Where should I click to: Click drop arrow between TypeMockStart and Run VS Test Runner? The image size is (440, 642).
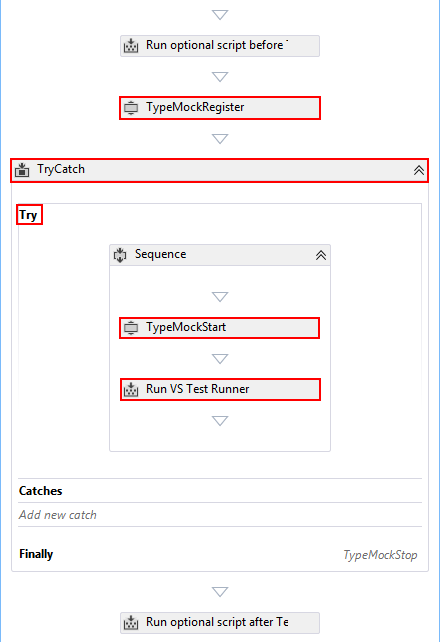[x=220, y=359]
